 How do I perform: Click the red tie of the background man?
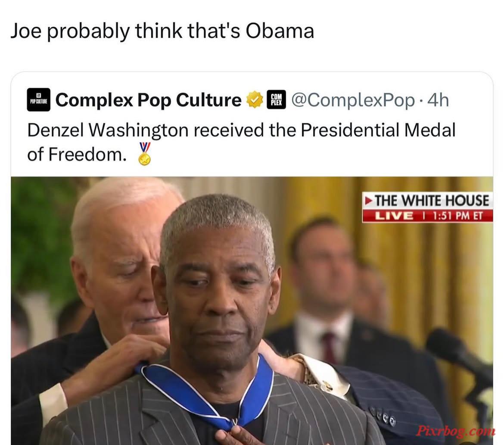[330, 348]
